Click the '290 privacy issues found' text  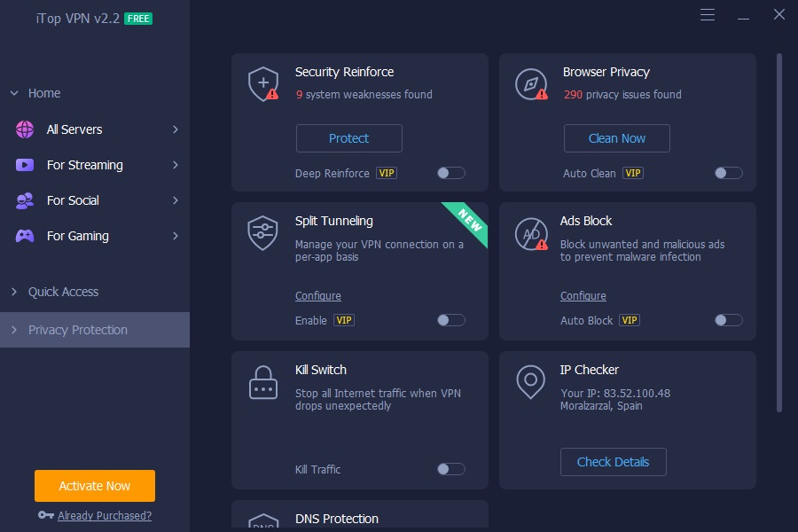[622, 95]
